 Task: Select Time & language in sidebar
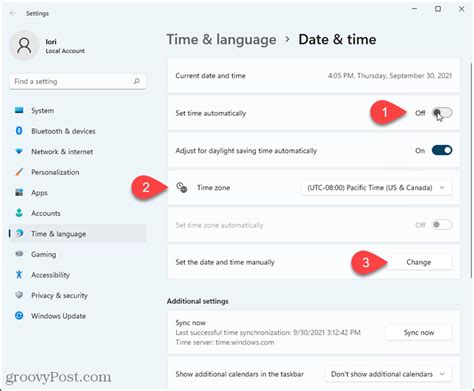78,234
